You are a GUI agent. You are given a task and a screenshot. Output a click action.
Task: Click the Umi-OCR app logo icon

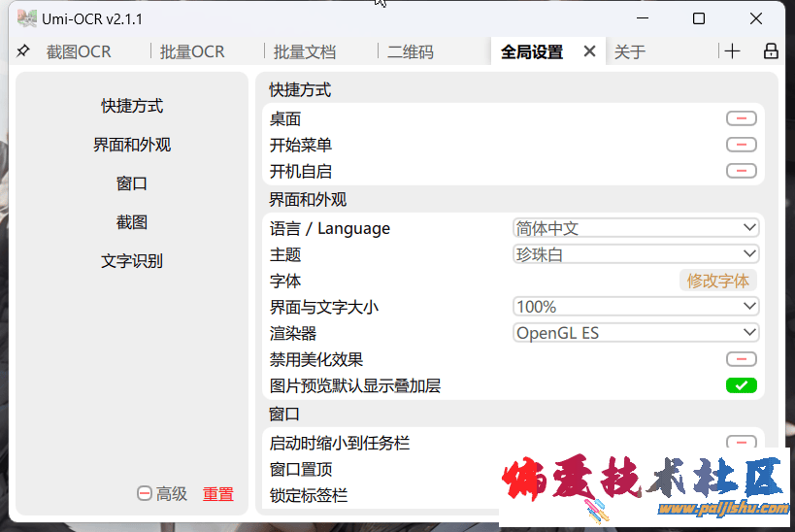pos(27,18)
